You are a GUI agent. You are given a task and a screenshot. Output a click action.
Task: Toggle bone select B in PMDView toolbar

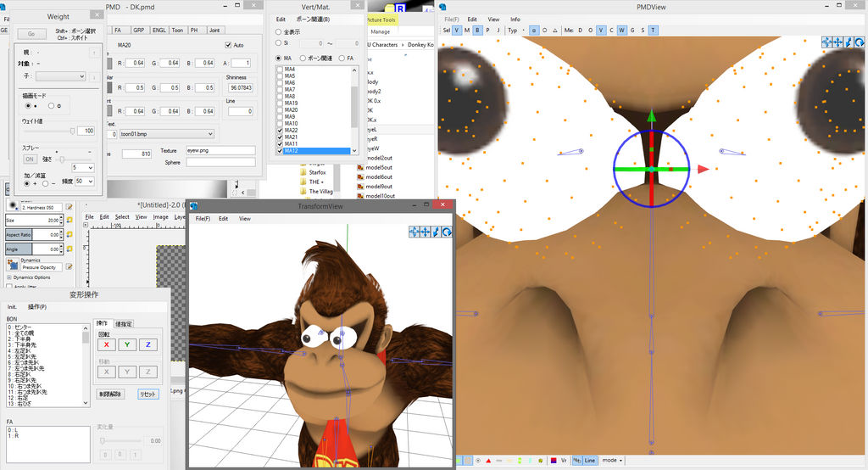tap(478, 31)
